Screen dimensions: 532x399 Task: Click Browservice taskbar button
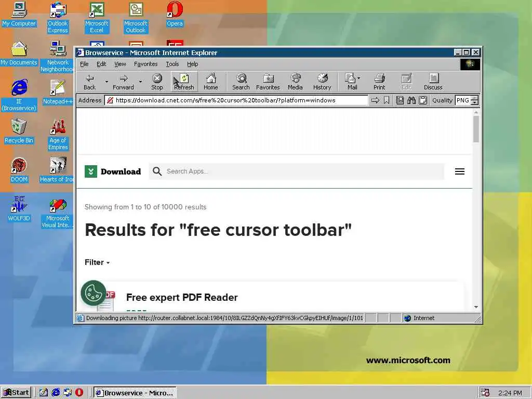[135, 393]
